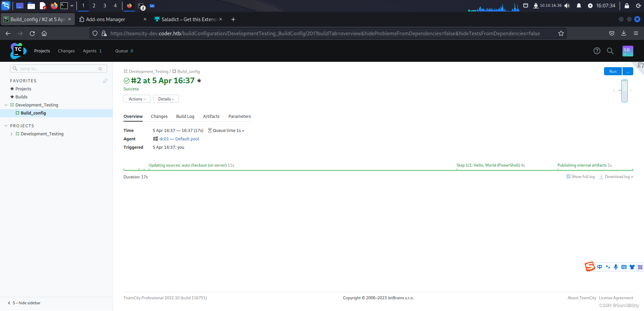
Task: Bookmark this page with the star icon
Action: click(x=561, y=33)
